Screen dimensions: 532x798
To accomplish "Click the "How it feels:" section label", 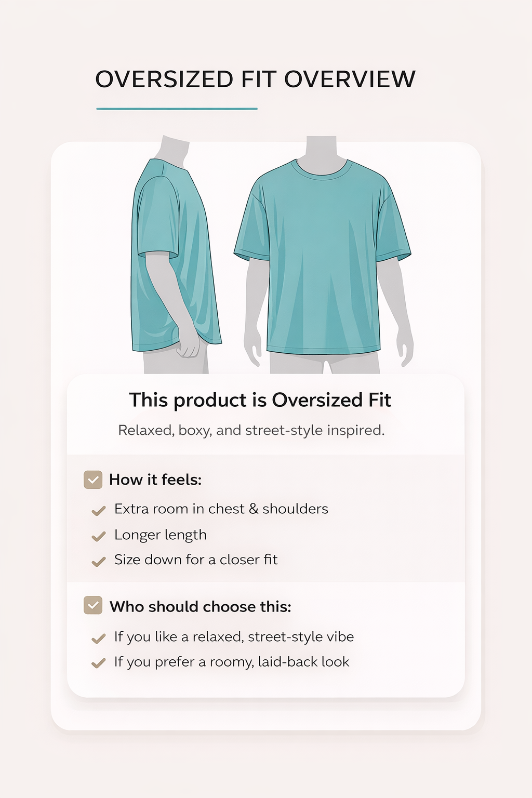I will pyautogui.click(x=155, y=480).
